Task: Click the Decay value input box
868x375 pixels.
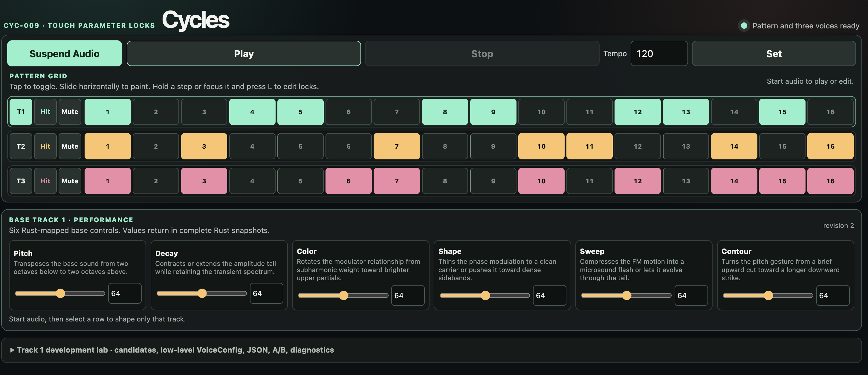Action: 266,293
